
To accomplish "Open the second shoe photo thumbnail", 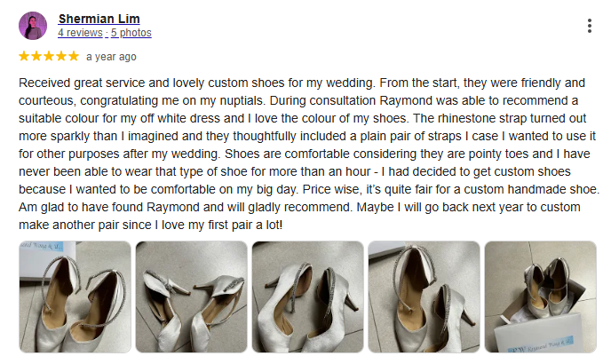I will [x=190, y=297].
